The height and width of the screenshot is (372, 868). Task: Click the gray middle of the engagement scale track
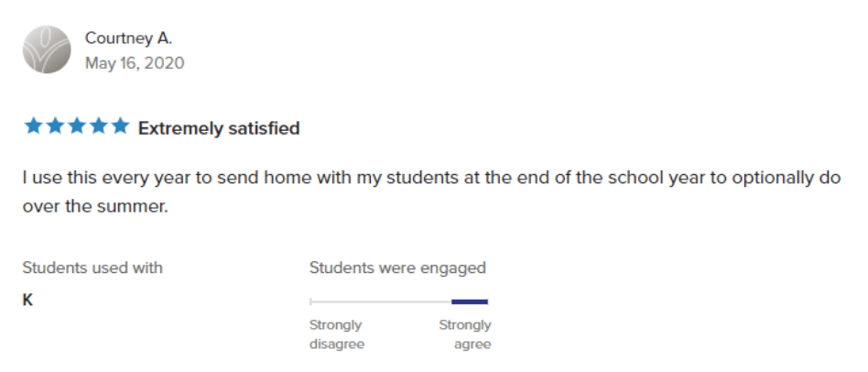[380, 301]
